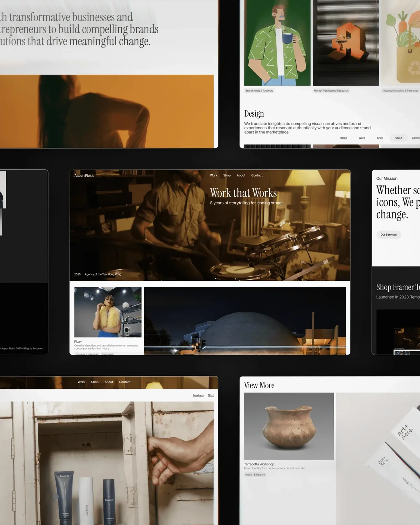Click the Flux+ project title
Image resolution: width=420 pixels, height=525 pixels.
tap(78, 342)
